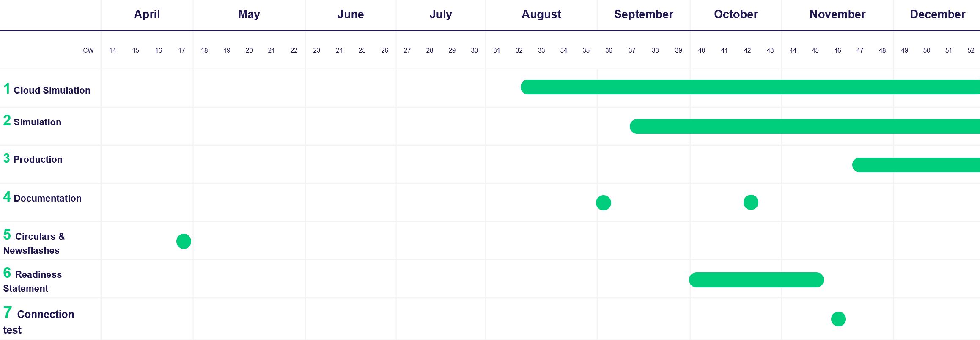
Task: Click the October month header
Action: 736,14
